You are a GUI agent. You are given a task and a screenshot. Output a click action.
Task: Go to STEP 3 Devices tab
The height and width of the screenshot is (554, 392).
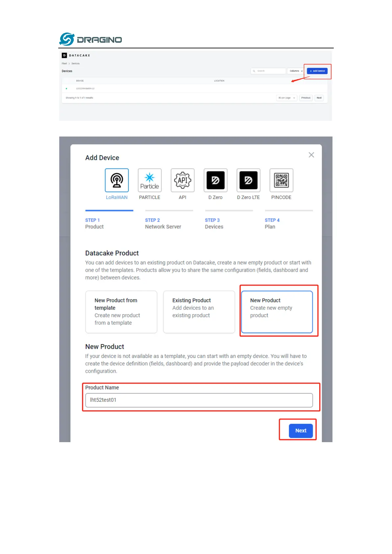pos(229,220)
